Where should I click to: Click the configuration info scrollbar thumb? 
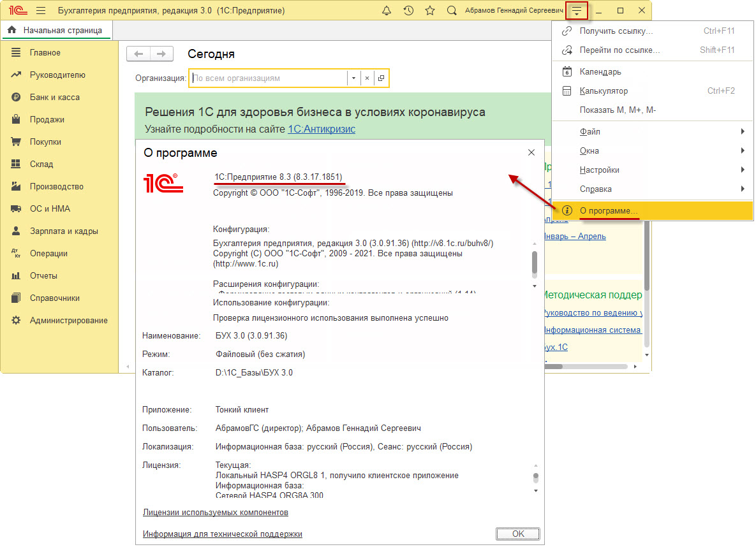point(534,263)
